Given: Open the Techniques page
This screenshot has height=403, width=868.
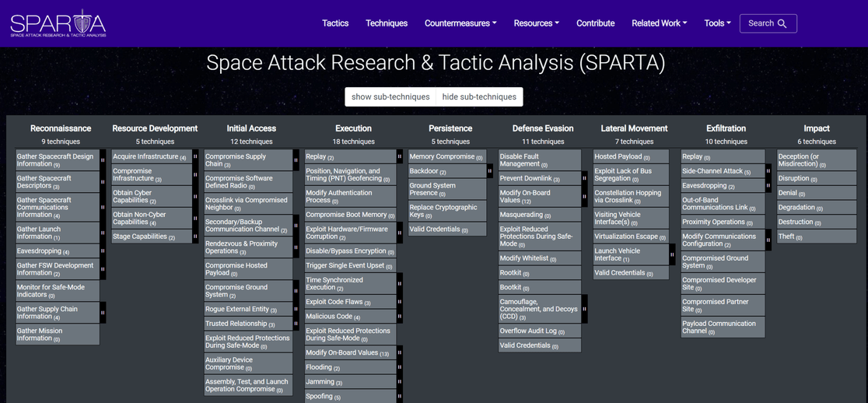Looking at the screenshot, I should pyautogui.click(x=387, y=23).
